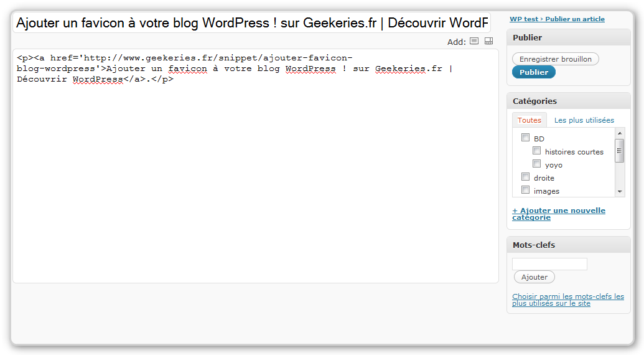Open Ajouter une nouvelle catégorie link
The width and height of the screenshot is (644, 355).
click(559, 214)
